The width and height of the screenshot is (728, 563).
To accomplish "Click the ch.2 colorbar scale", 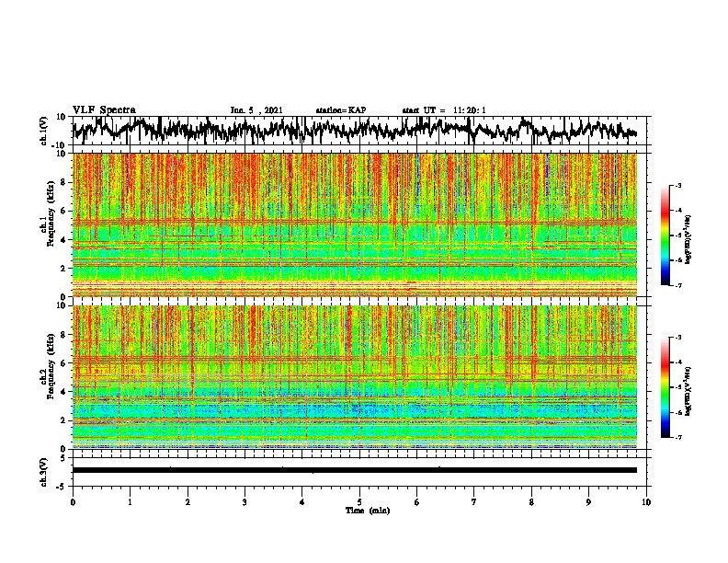I will [665, 387].
